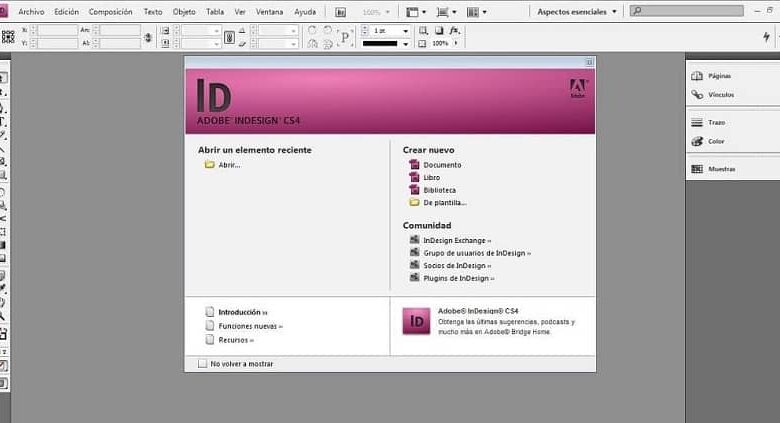
Task: Open the scale Y percentage dropdown
Action: pyautogui.click(x=216, y=44)
